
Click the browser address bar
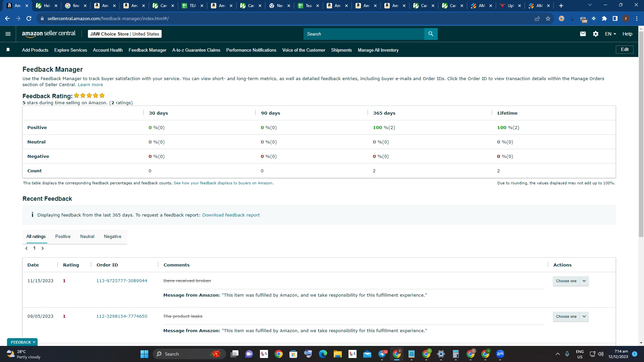(285, 18)
